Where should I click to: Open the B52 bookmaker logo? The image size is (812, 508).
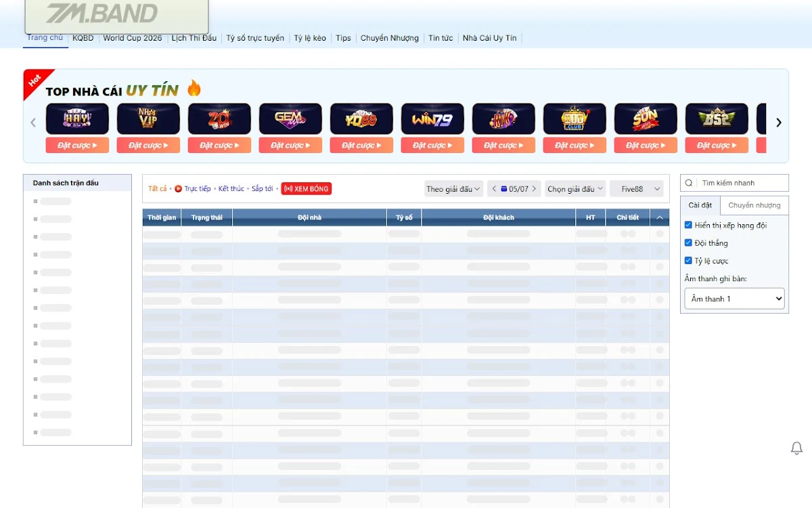(x=717, y=119)
